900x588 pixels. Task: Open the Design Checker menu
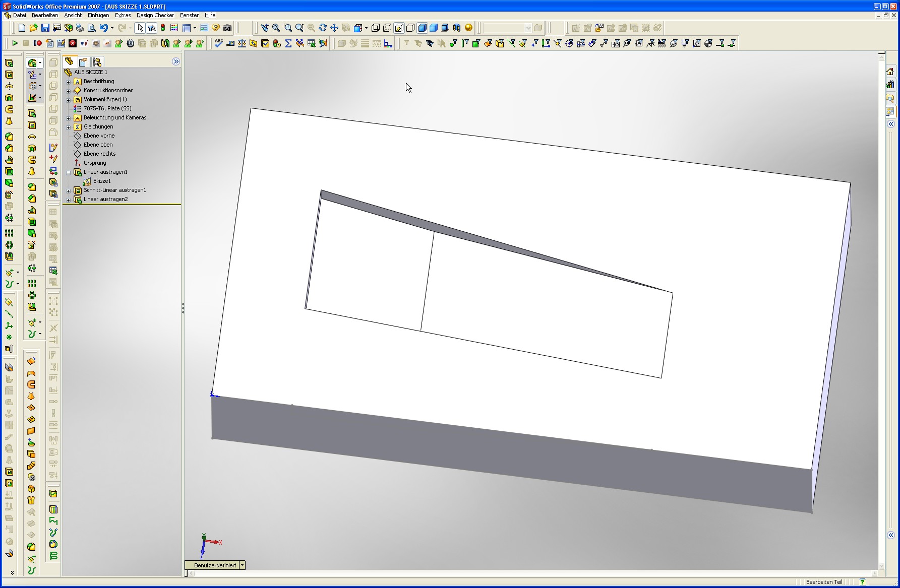[155, 15]
